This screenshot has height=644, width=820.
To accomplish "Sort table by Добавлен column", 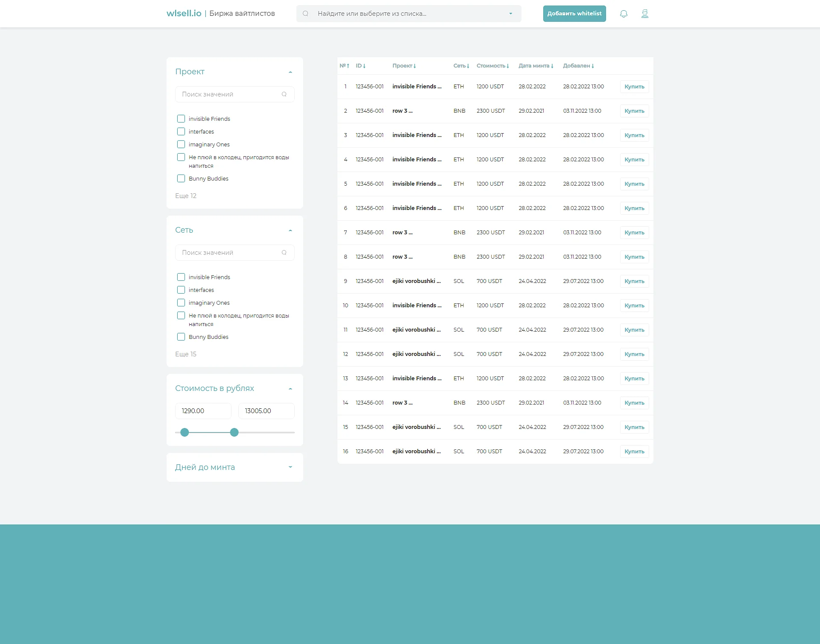I will [579, 66].
